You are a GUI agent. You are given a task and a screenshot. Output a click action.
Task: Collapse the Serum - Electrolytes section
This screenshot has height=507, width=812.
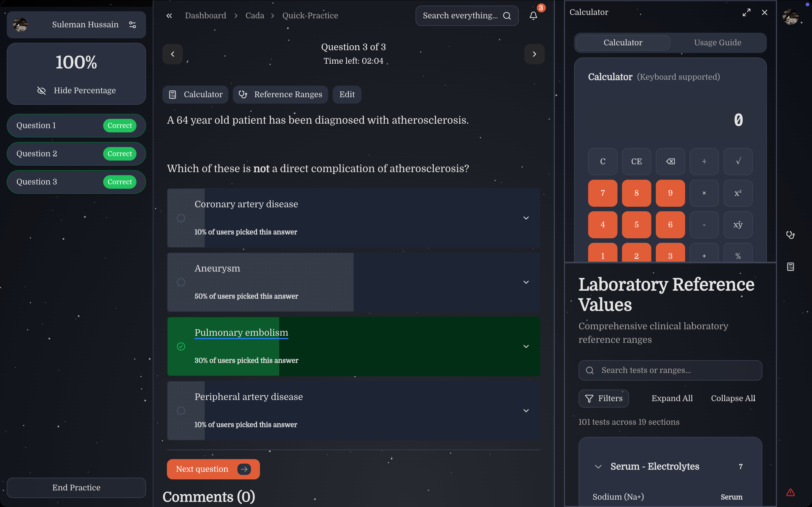pos(598,466)
